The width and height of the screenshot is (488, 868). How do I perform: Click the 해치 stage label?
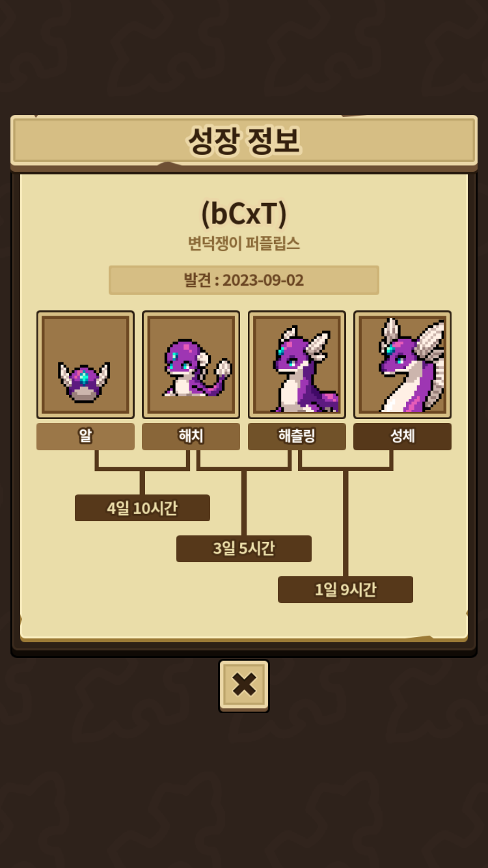(x=191, y=437)
